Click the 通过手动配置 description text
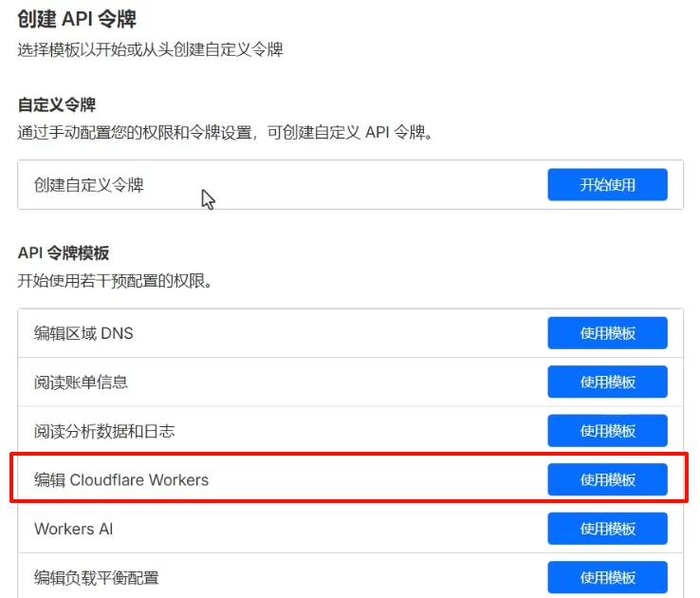This screenshot has width=700, height=598. (226, 133)
